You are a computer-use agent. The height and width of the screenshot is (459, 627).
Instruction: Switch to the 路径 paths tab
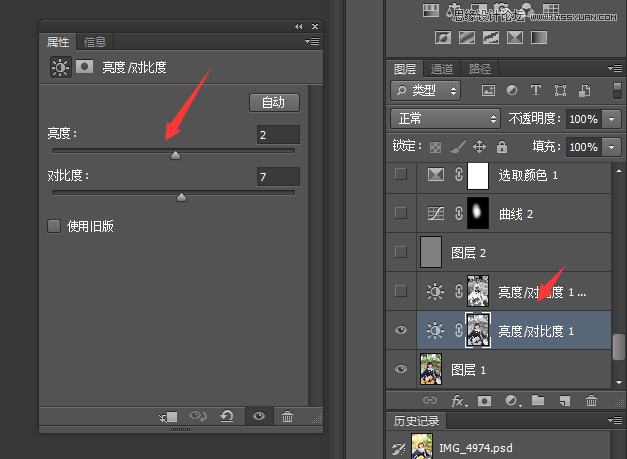(479, 69)
